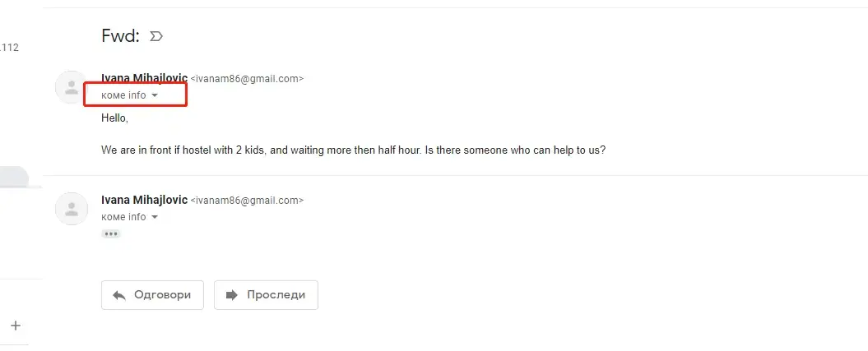Click the "коме info" text in the first message
Viewport: 868px width, 351px height.
click(x=123, y=95)
